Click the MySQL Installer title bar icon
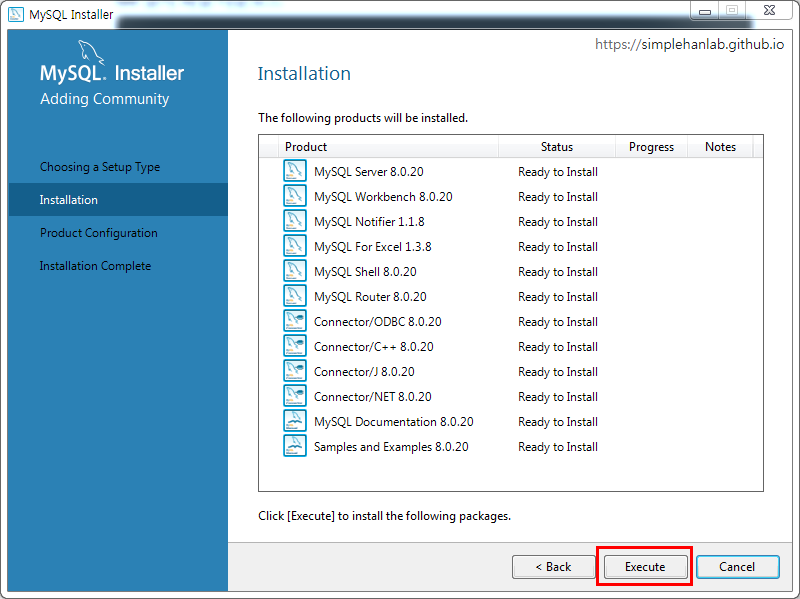This screenshot has height=599, width=800. pos(16,14)
